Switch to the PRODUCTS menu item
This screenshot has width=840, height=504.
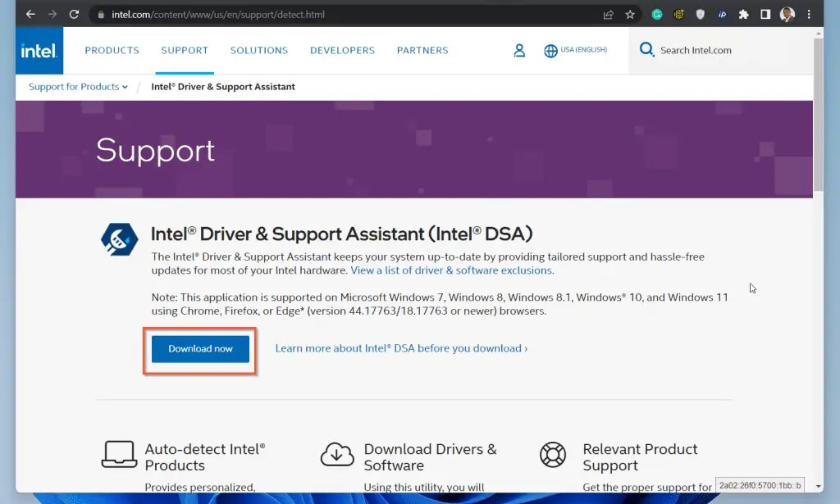(112, 50)
